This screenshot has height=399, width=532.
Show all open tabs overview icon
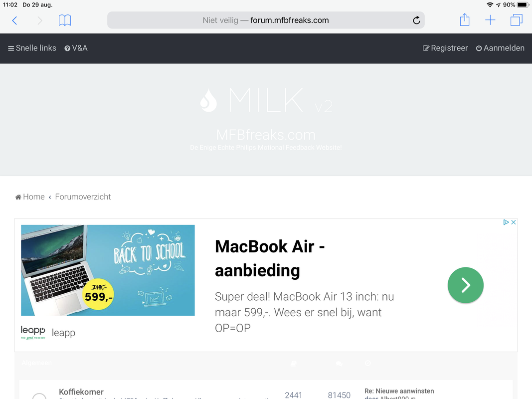tap(516, 20)
